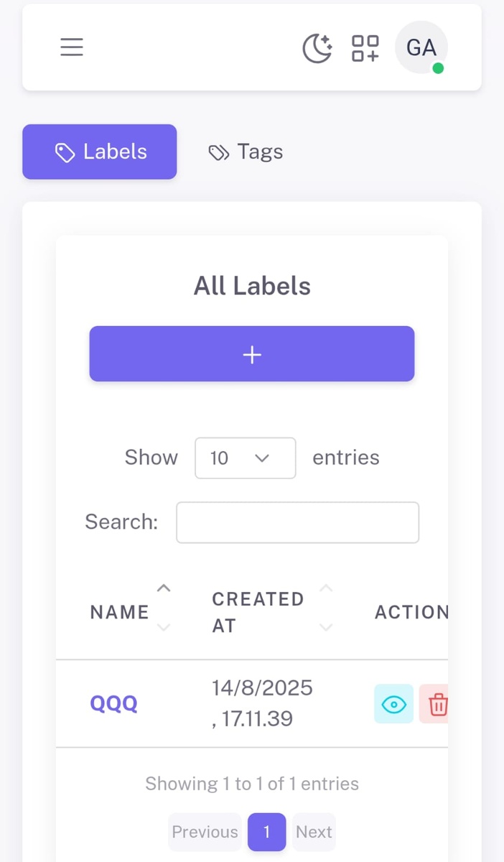Open the hamburger navigation menu
Screen dimensions: 504x862
click(72, 47)
